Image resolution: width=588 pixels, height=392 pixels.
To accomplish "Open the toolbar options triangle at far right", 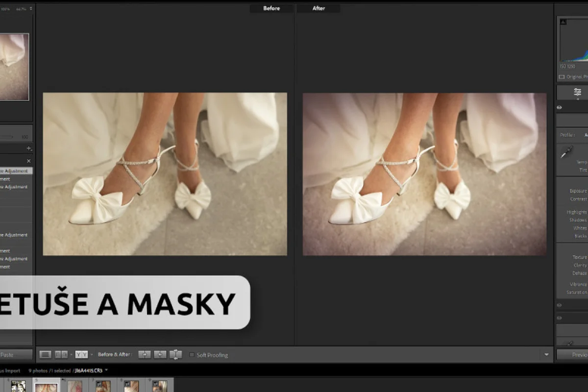I will [546, 354].
